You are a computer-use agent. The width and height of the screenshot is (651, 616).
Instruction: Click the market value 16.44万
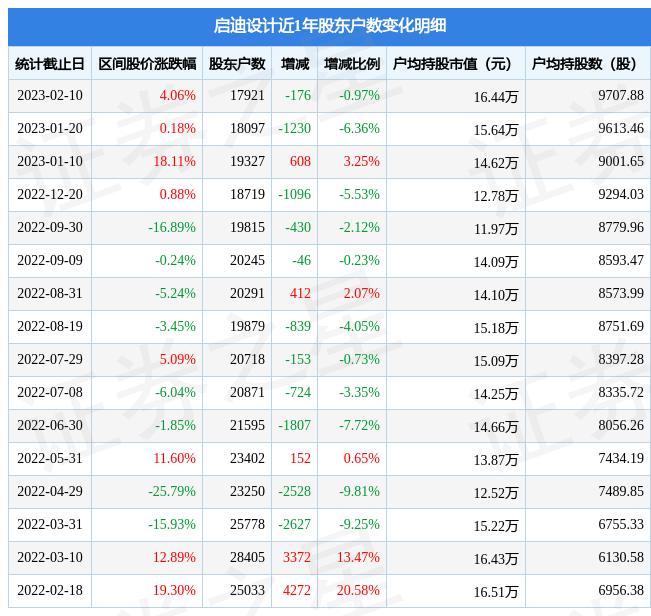496,97
